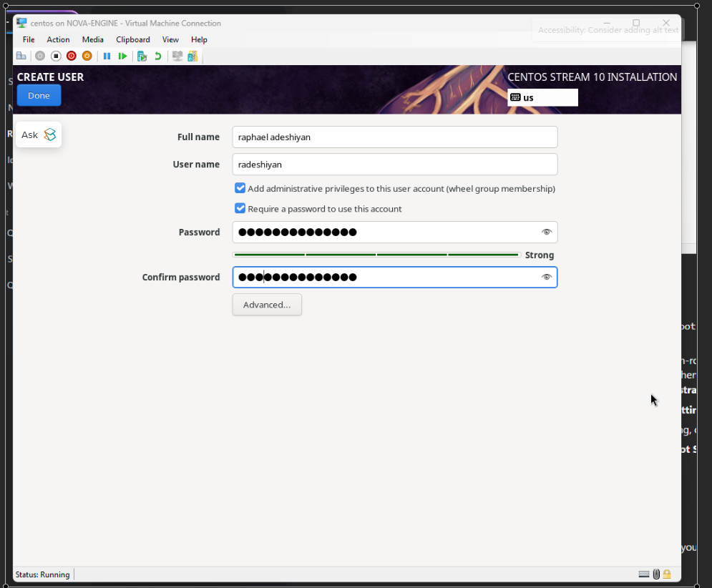Create a checkpoint using the toolbar icon
Screen dimensions: 712x588
pyautogui.click(x=142, y=56)
